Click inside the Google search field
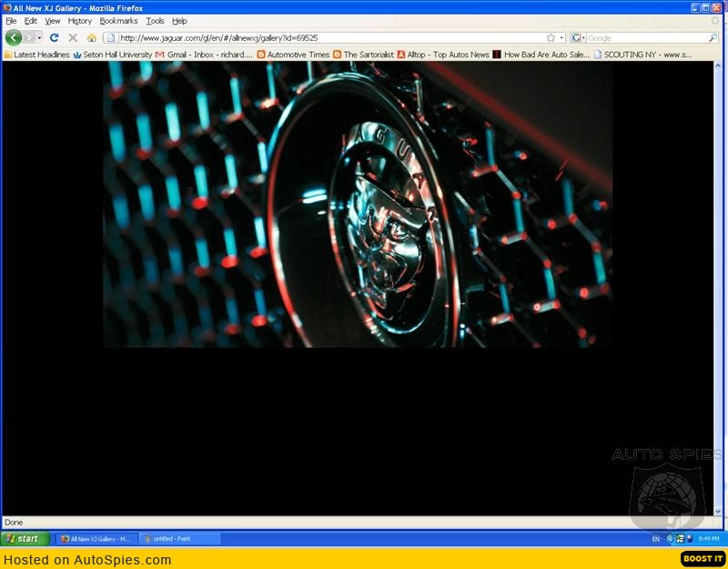This screenshot has height=569, width=728. pyautogui.click(x=647, y=37)
